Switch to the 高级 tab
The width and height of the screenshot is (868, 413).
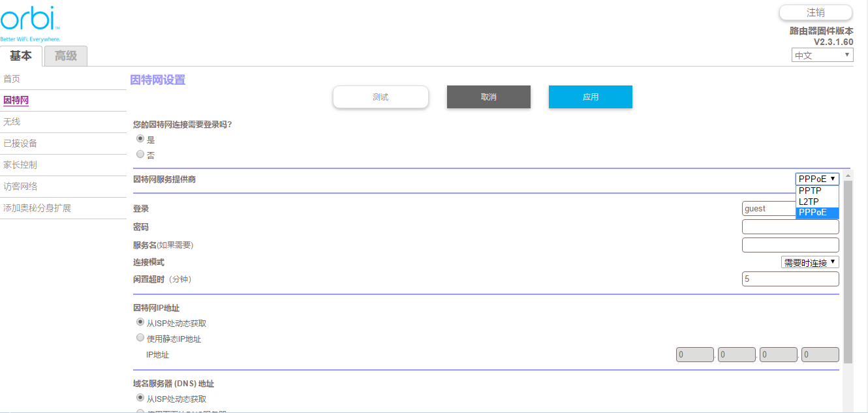65,56
